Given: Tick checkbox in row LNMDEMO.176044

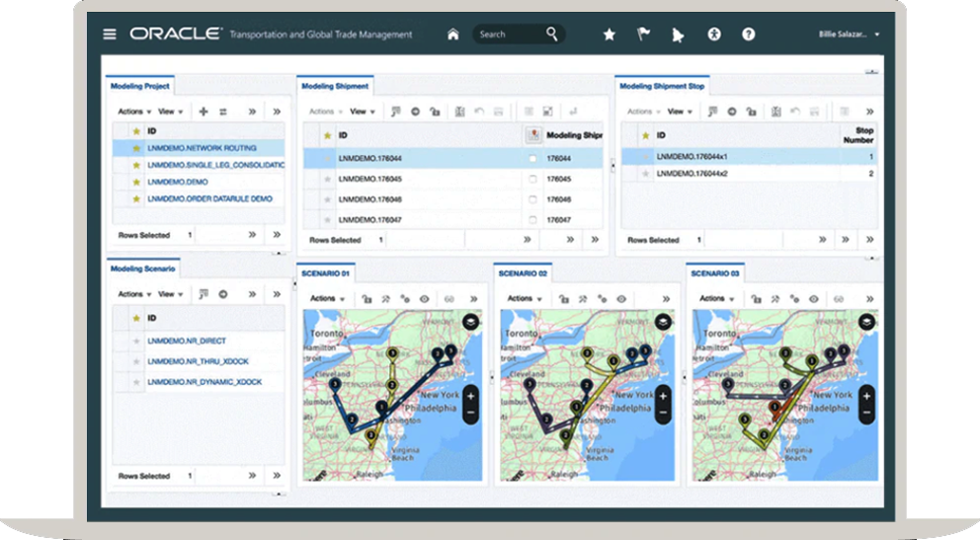Looking at the screenshot, I should click(532, 159).
